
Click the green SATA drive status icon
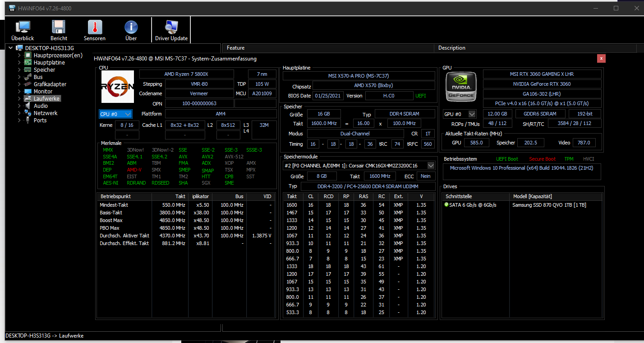[x=446, y=205]
